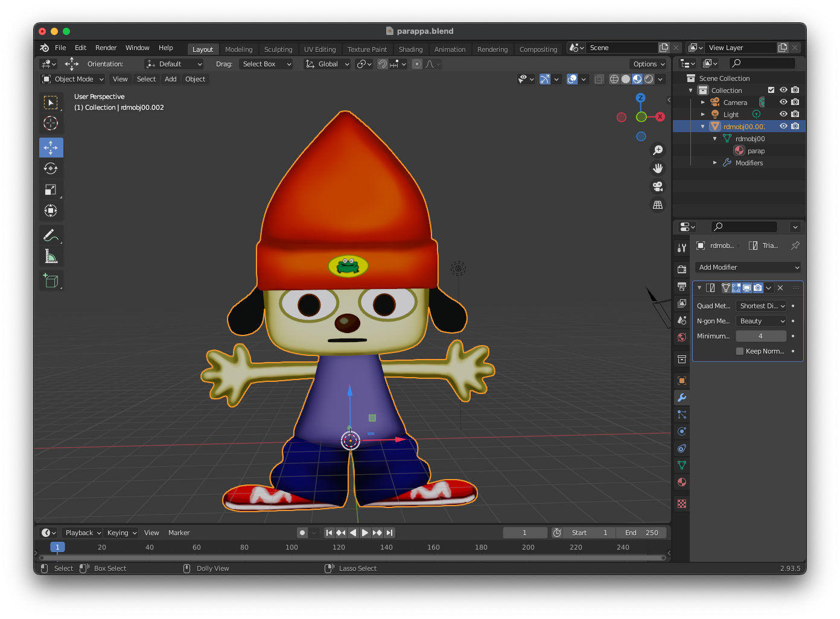Select the Select Box tool in toolbar
This screenshot has width=840, height=619.
[51, 102]
